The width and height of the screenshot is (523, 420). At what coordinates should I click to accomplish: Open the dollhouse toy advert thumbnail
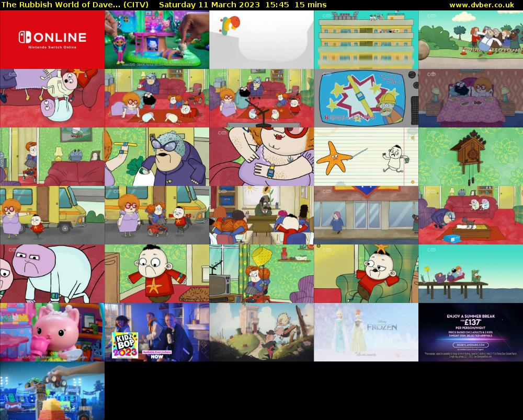coord(157,40)
